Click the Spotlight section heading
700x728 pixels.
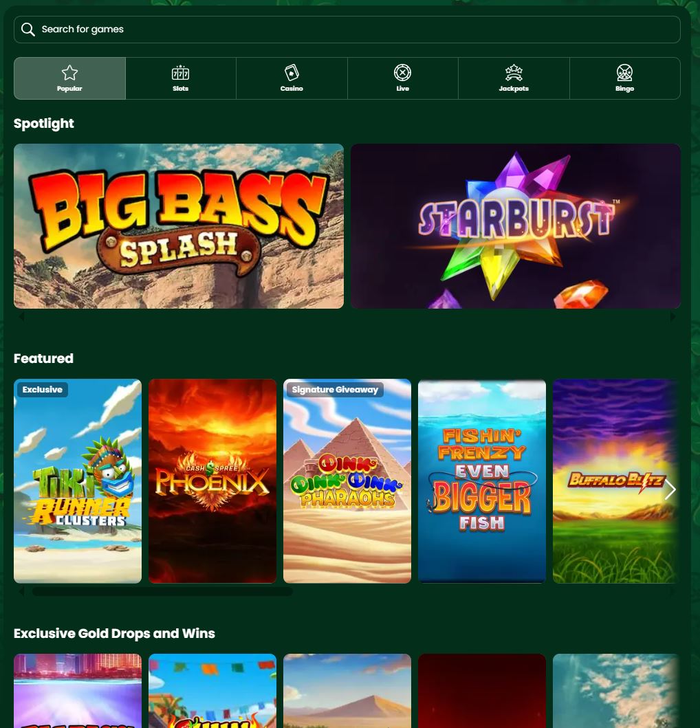tap(43, 124)
